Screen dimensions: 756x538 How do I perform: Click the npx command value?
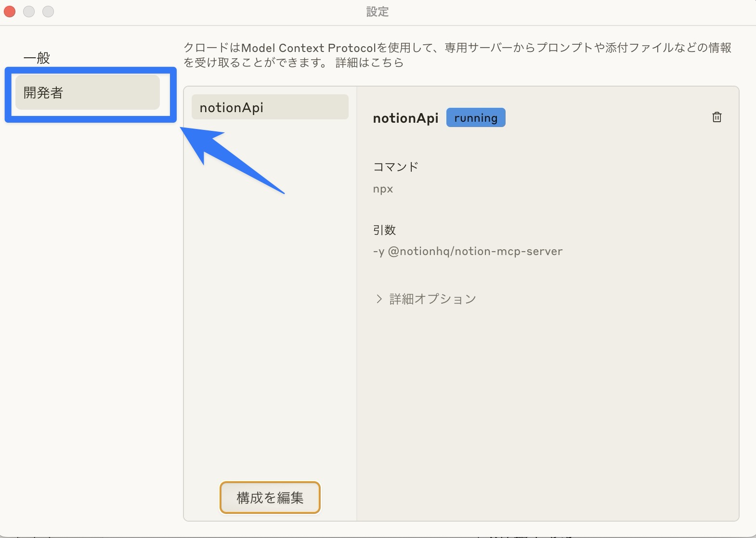tap(383, 189)
